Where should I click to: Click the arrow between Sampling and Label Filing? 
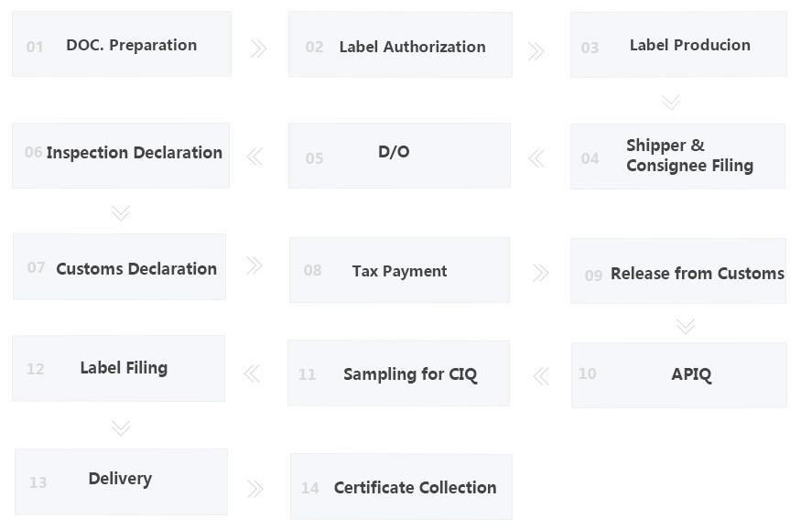pyautogui.click(x=251, y=373)
